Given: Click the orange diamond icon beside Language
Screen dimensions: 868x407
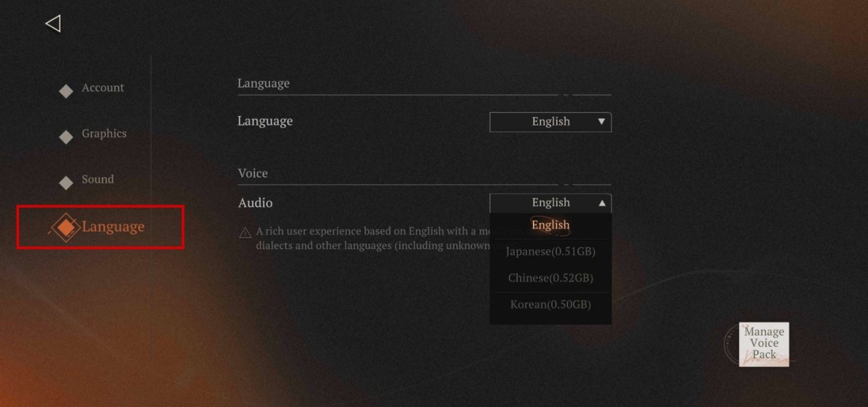Looking at the screenshot, I should click(x=65, y=227).
